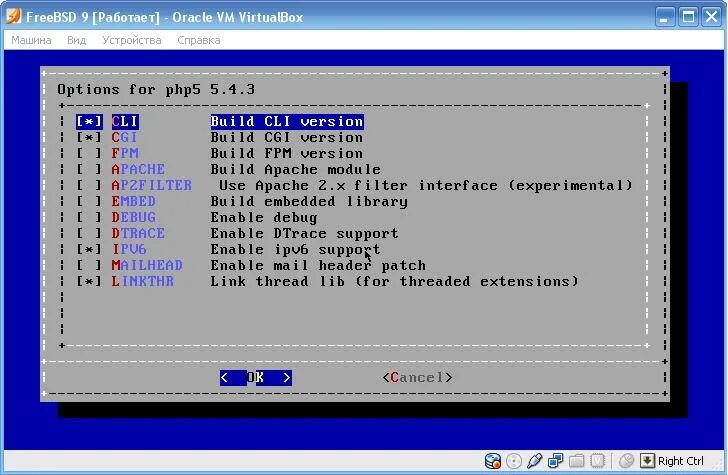Open the Машина menu
728x475 pixels.
click(x=31, y=40)
